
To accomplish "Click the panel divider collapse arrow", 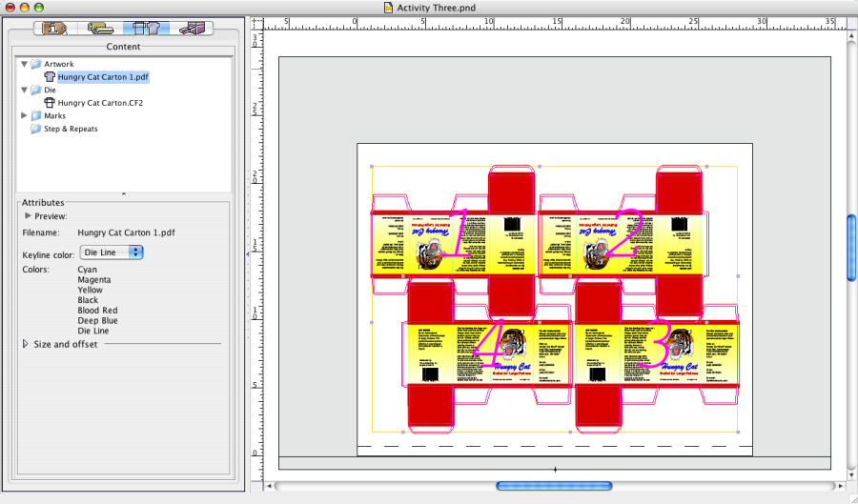I will [x=124, y=194].
